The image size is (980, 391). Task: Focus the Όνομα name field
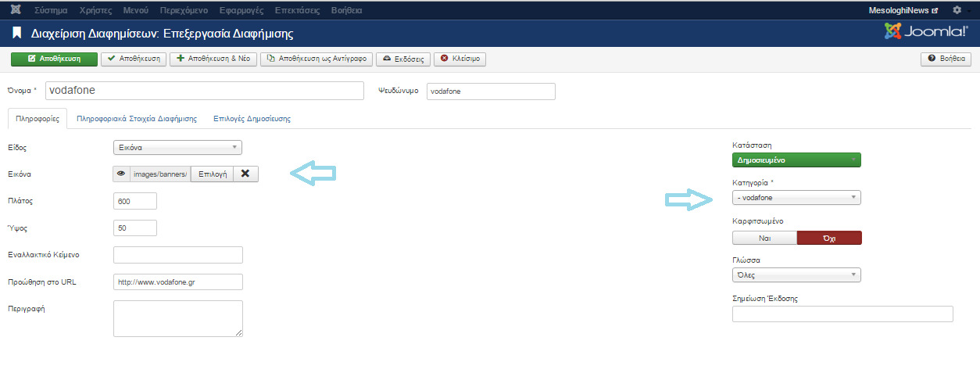pyautogui.click(x=205, y=91)
